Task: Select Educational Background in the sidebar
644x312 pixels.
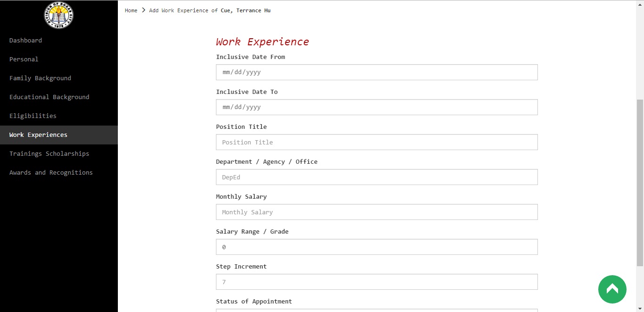Action: (x=49, y=97)
